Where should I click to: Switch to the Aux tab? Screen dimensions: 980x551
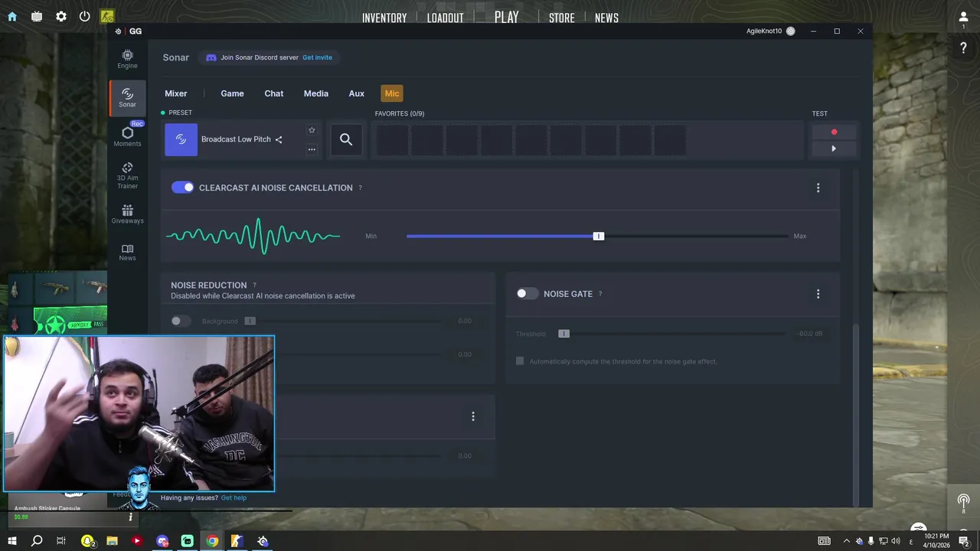click(x=357, y=93)
